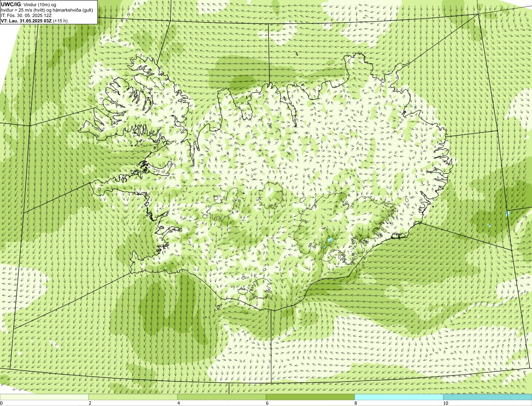Screen dimensions: 532x406
Task: Click the 2–4 m/s light green swatch
Action: pyautogui.click(x=133, y=397)
